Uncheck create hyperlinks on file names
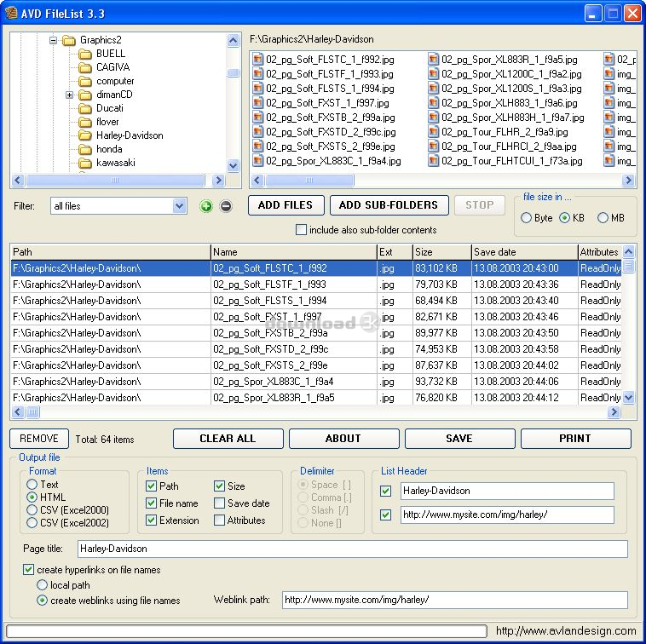The width and height of the screenshot is (646, 644). pos(29,570)
